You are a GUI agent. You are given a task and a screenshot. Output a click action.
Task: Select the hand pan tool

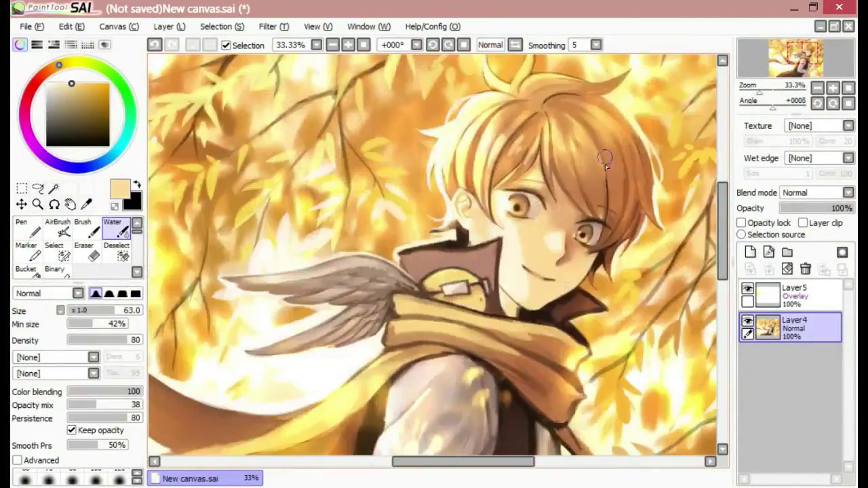pos(71,204)
